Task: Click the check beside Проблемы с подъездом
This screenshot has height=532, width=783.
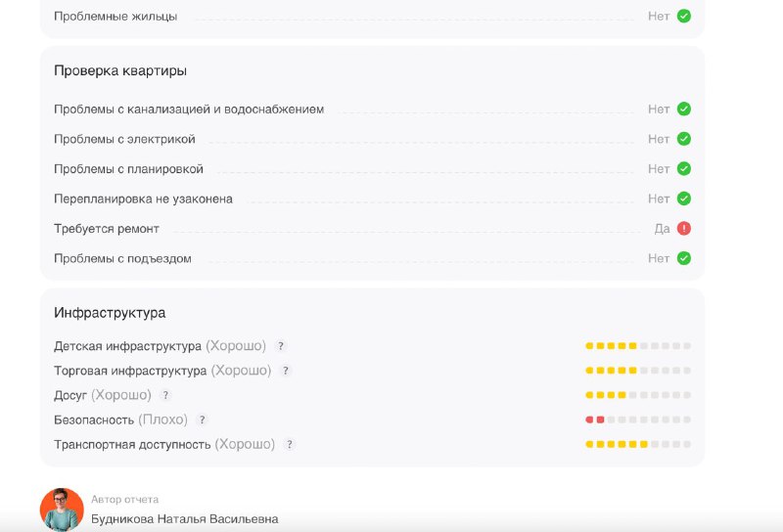Action: (684, 258)
